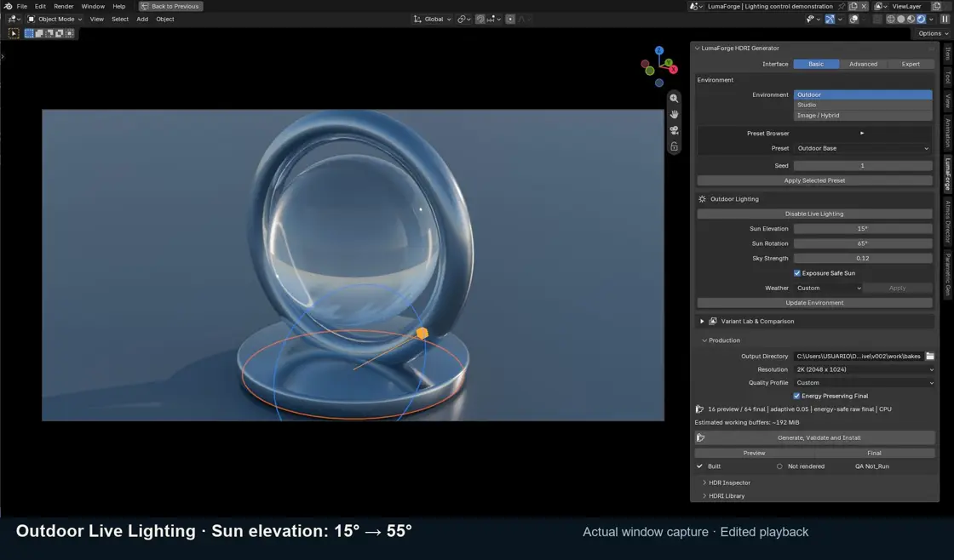Click the lock camera to view icon
Screen dimensions: 954x560
point(674,146)
